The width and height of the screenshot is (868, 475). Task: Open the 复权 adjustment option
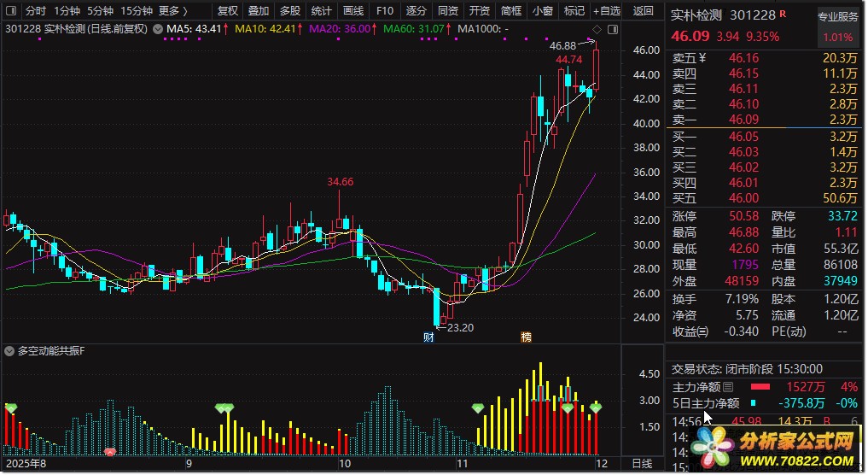227,10
